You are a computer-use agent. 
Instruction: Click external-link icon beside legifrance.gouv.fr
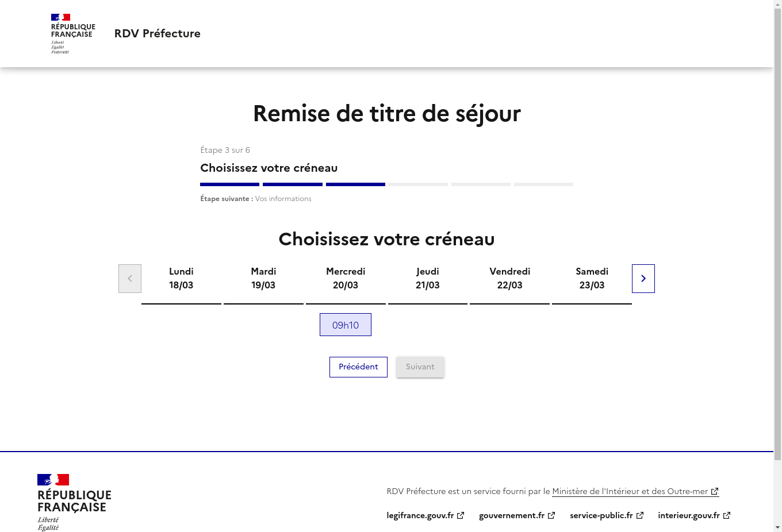[x=461, y=515]
